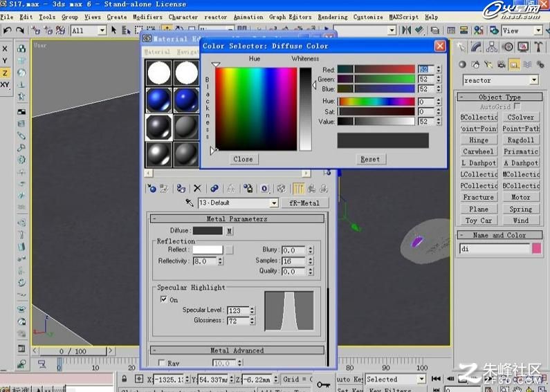Click selection lock padlock icon
The width and height of the screenshot is (550, 392).
coord(124,379)
